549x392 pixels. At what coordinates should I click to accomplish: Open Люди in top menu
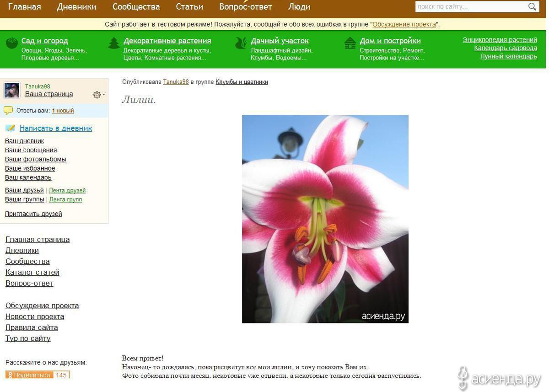(299, 7)
